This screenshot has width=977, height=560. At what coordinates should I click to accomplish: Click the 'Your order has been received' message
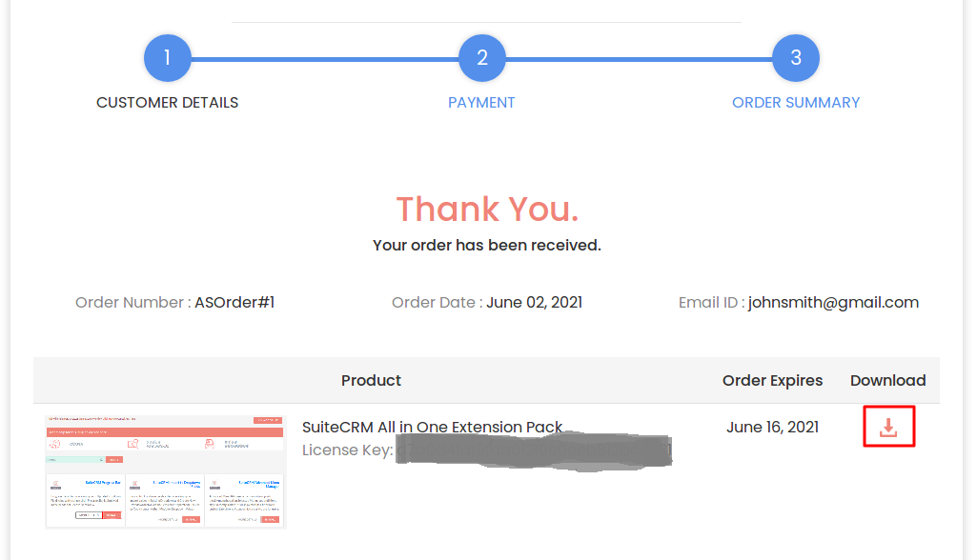[487, 245]
